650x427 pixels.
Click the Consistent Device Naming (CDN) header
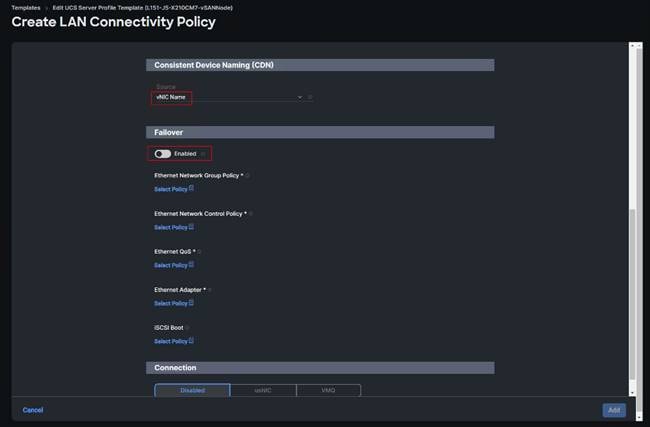pos(320,65)
